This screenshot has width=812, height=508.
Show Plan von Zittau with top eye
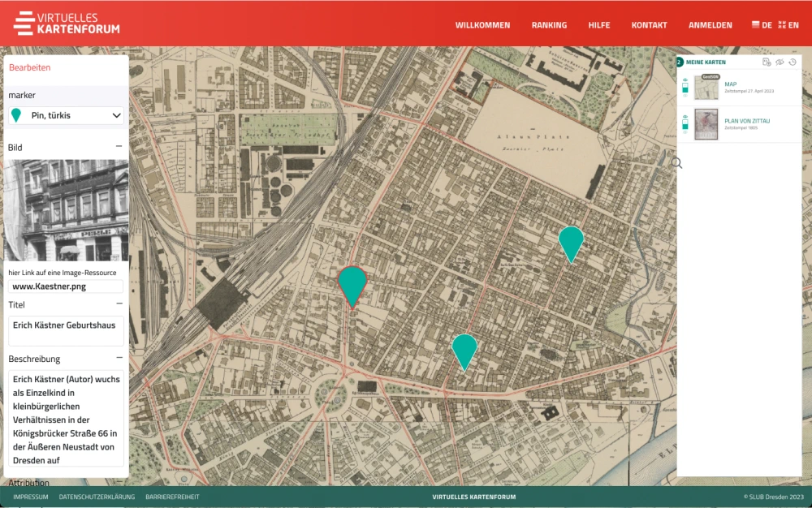tap(685, 117)
